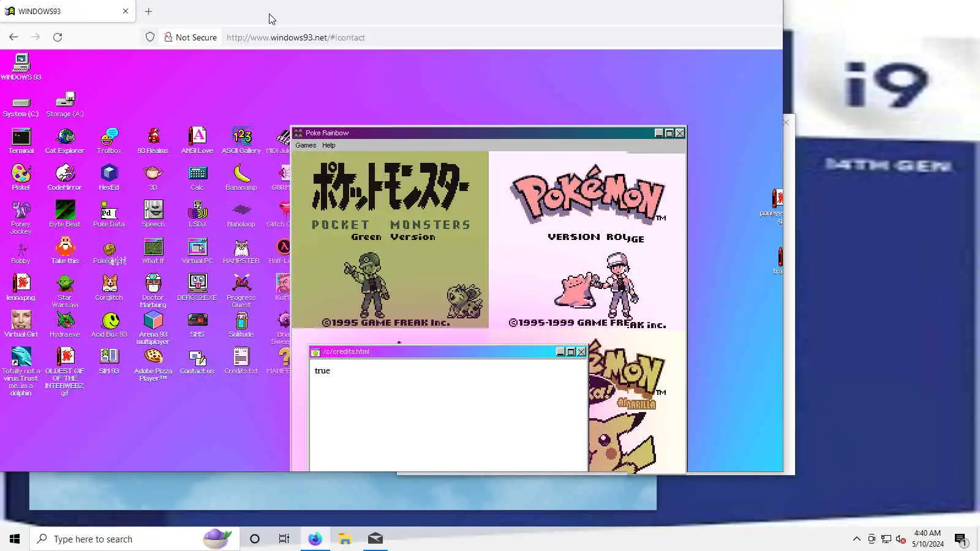980x551 pixels.
Task: Go back in the browser
Action: pyautogui.click(x=13, y=37)
